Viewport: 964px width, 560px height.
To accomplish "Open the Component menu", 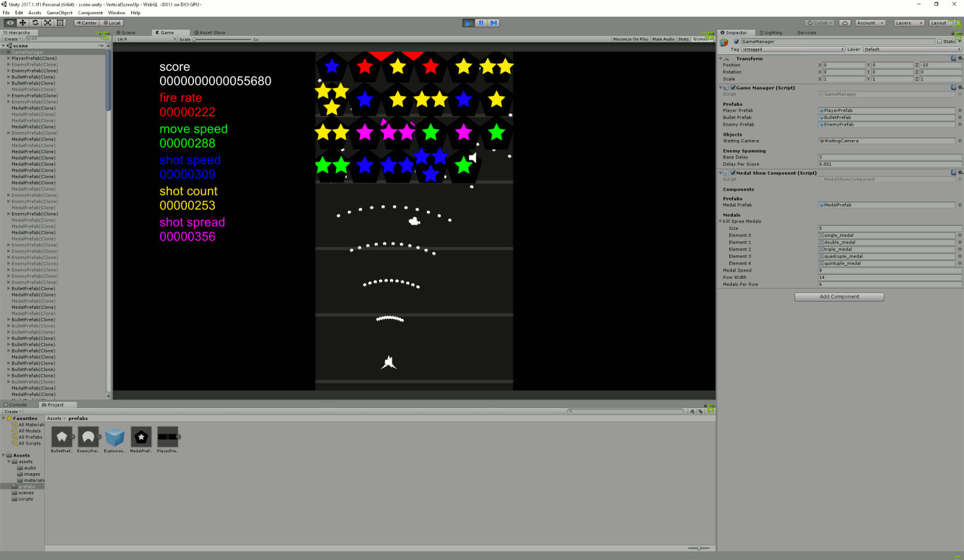I will click(x=90, y=13).
